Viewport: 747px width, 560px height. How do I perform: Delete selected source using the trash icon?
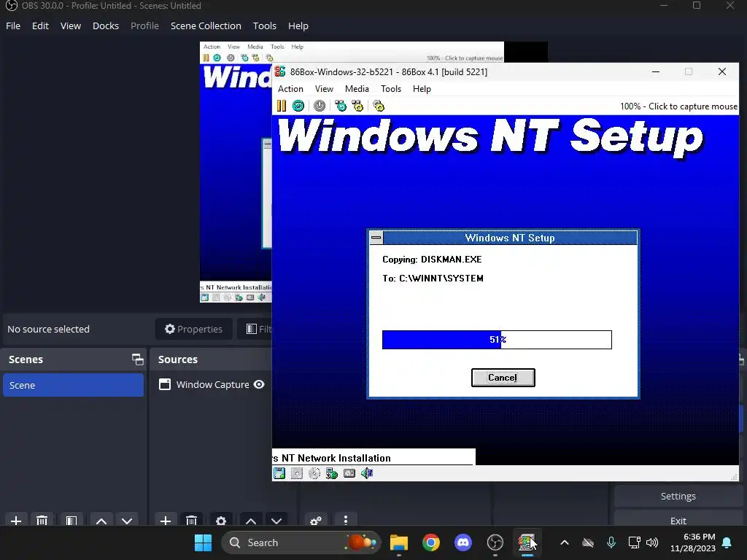[192, 521]
